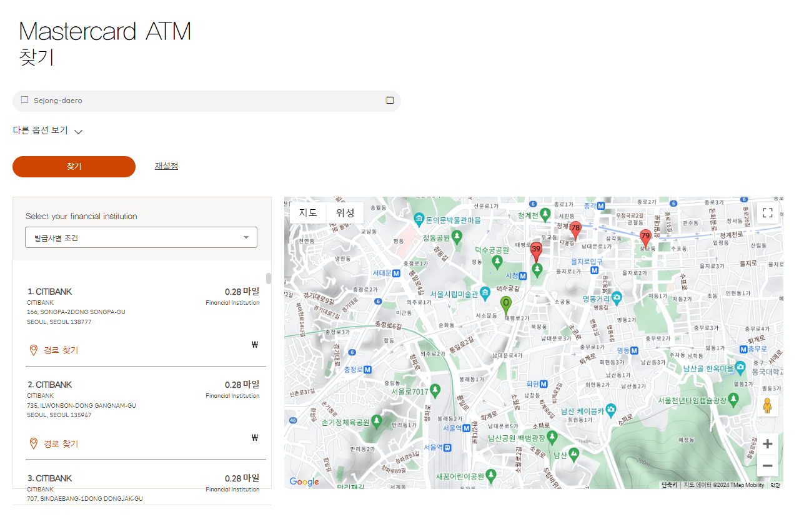This screenshot has height=532, width=804.
Task: Select the 지도 map tab
Action: coord(307,212)
